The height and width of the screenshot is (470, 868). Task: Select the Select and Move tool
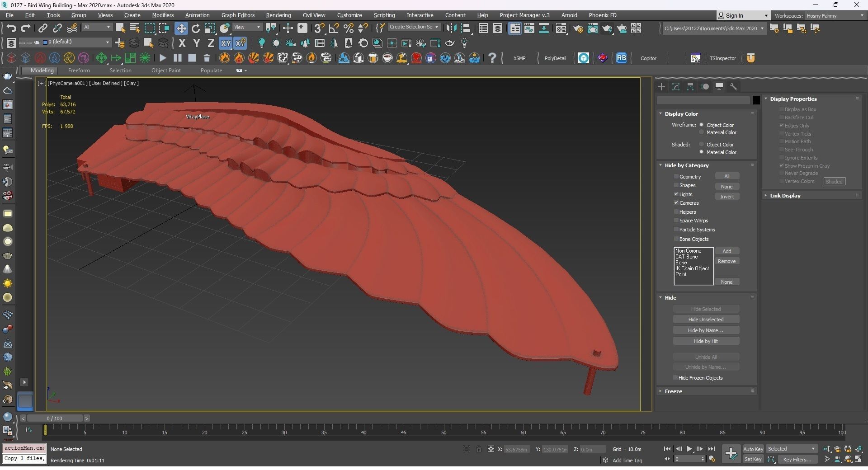(181, 28)
